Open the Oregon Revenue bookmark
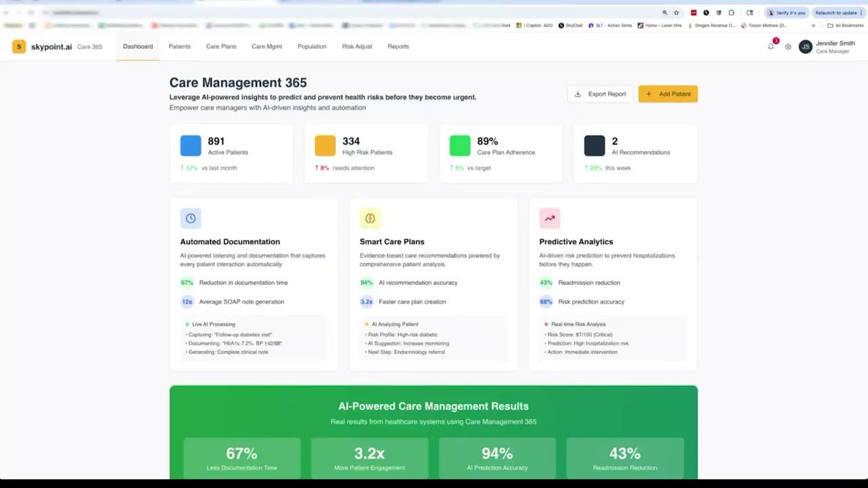 (x=711, y=26)
